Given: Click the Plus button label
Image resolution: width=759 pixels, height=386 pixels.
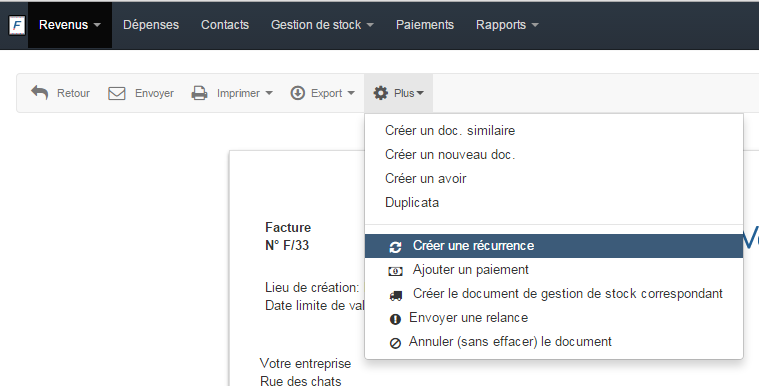Looking at the screenshot, I should [404, 93].
